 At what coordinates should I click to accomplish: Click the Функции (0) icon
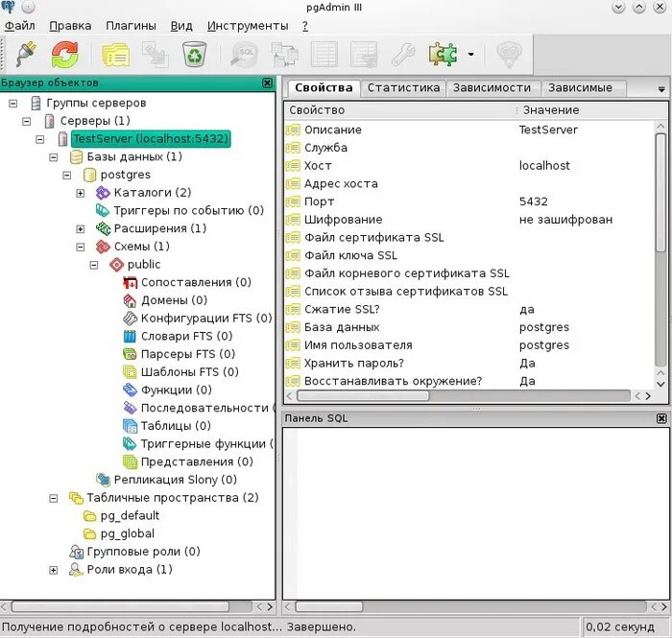pyautogui.click(x=130, y=390)
